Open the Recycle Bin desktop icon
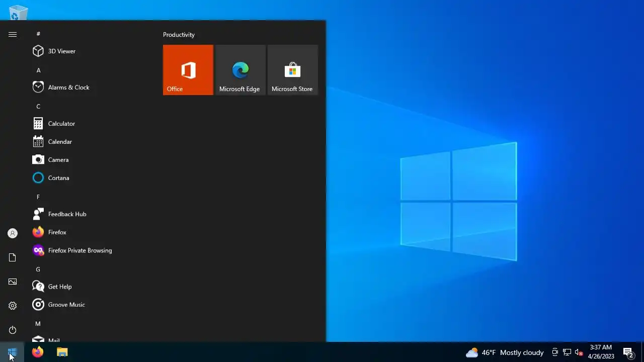 [18, 13]
